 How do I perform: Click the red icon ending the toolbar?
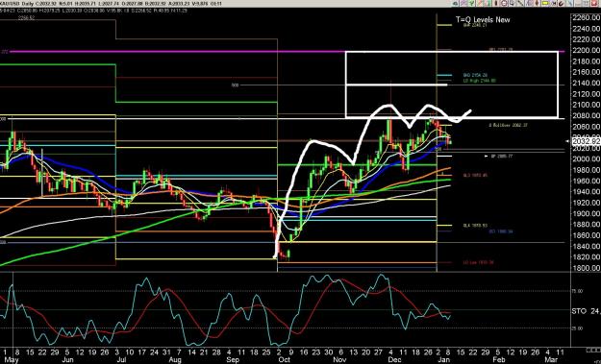click(594, 4)
